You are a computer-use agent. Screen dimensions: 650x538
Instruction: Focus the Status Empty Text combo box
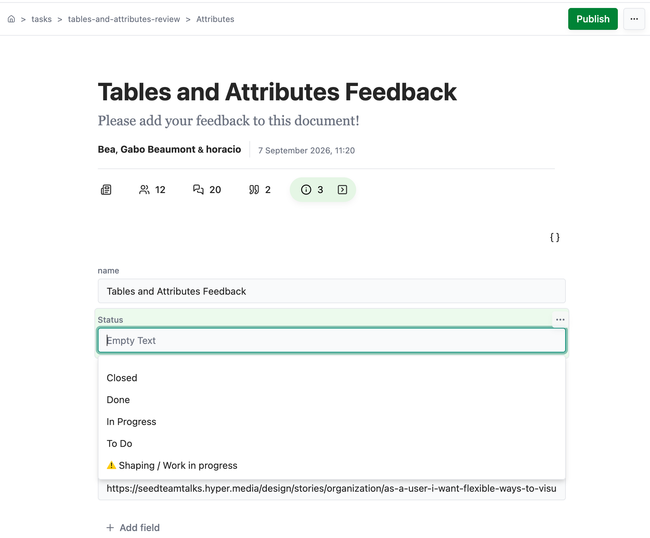point(332,341)
